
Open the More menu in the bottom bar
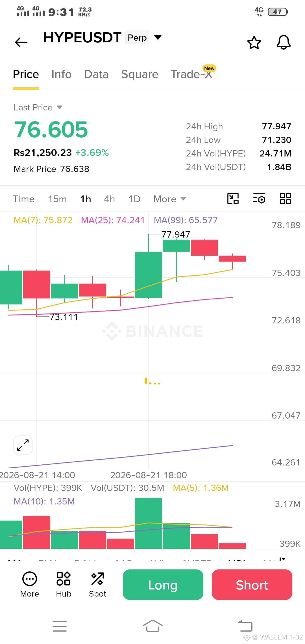30,585
